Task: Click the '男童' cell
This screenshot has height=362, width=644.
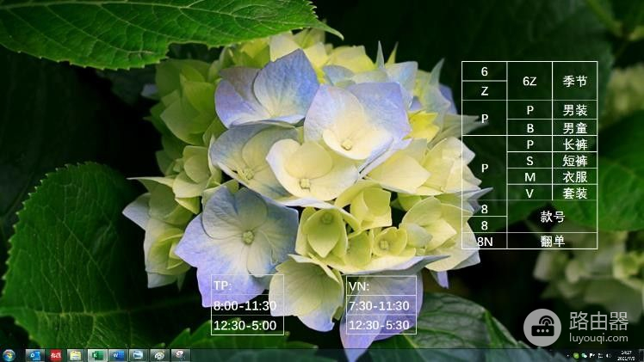Action: [574, 128]
